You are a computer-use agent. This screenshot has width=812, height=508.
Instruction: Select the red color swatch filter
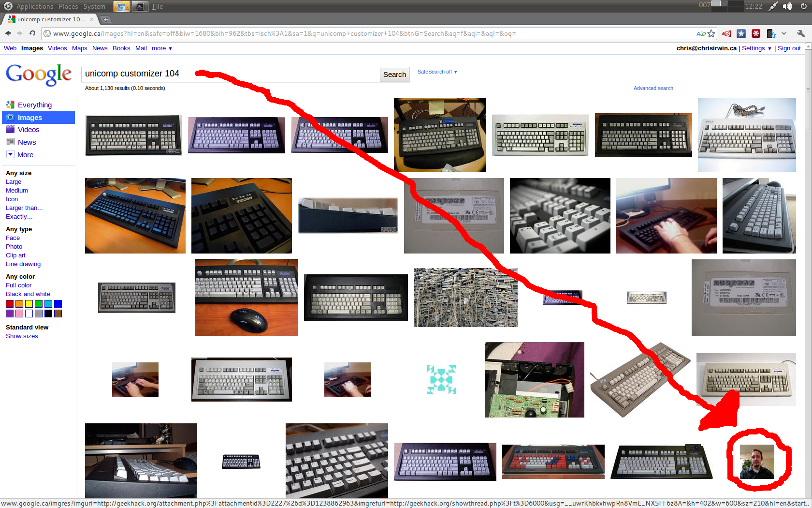click(x=9, y=304)
